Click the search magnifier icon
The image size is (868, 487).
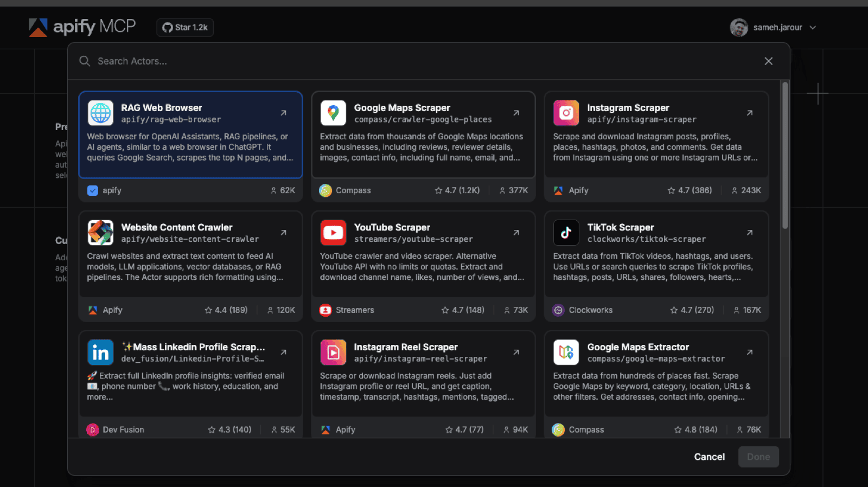point(85,61)
